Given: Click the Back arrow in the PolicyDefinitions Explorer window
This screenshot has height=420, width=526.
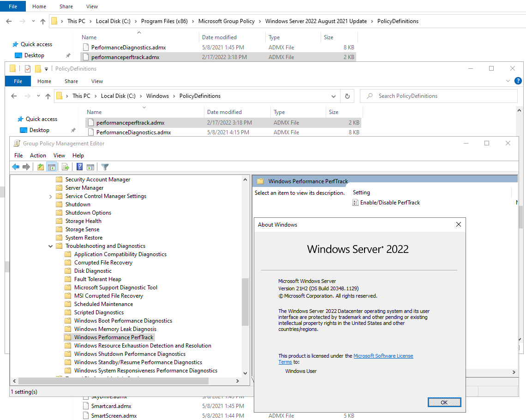Looking at the screenshot, I should (x=14, y=96).
